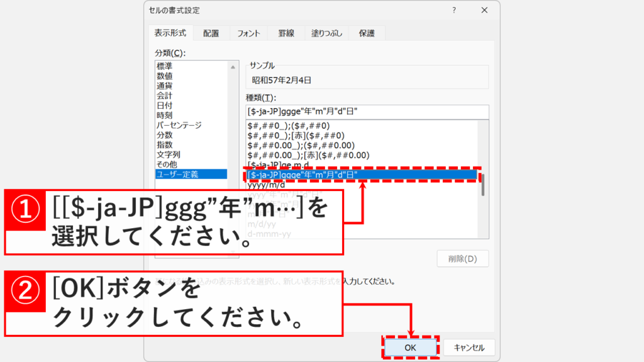
Task: Select the 時刻 category
Action: [165, 116]
